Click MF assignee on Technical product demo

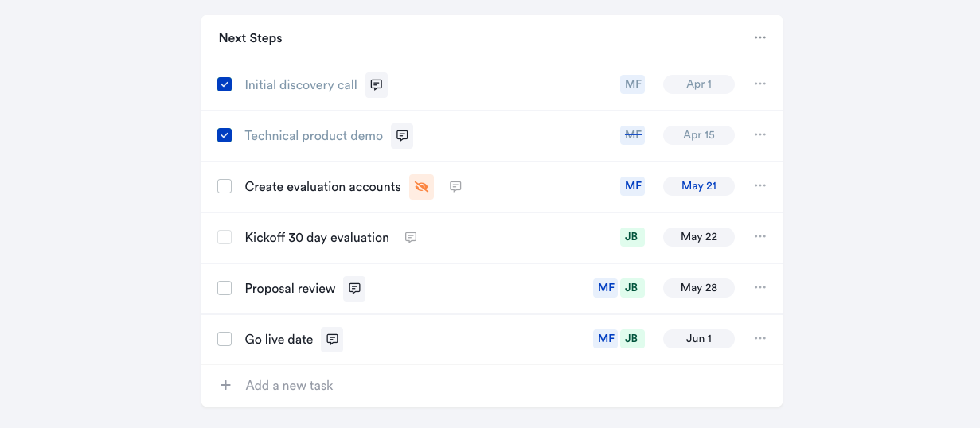click(633, 135)
